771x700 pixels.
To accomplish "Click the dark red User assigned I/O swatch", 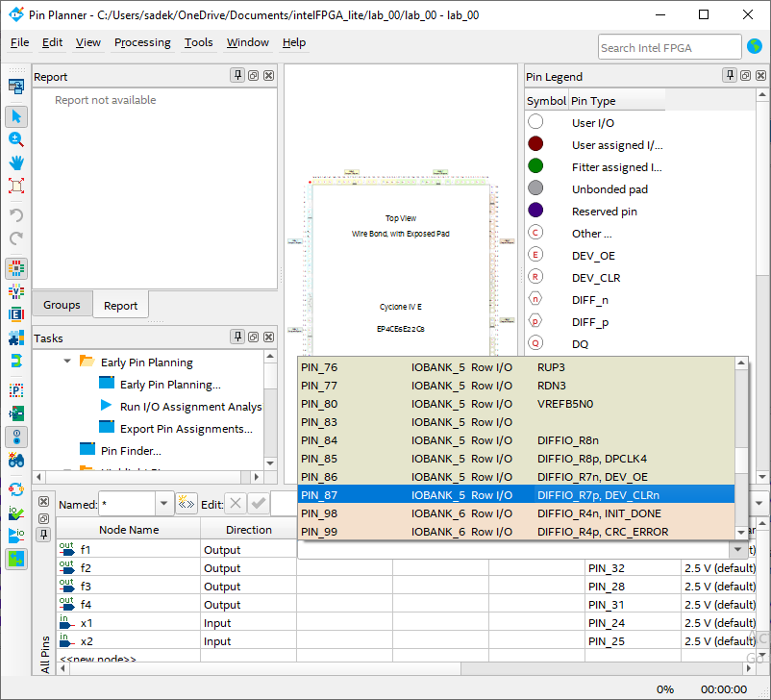I will pos(535,144).
